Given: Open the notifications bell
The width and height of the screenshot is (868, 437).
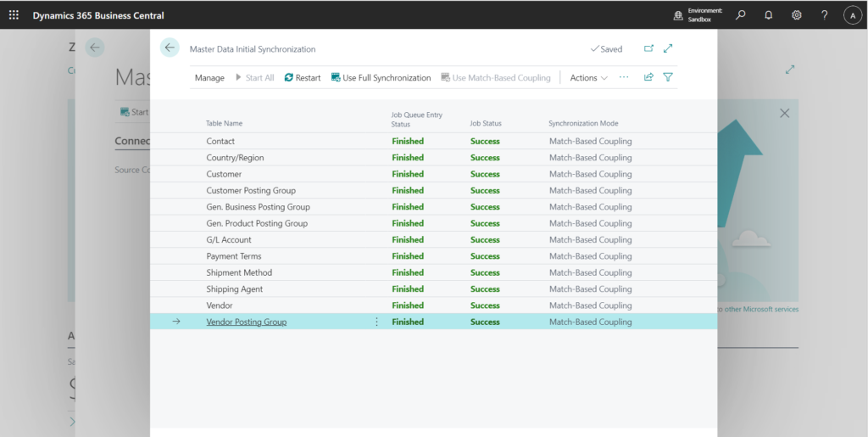Looking at the screenshot, I should 768,15.
